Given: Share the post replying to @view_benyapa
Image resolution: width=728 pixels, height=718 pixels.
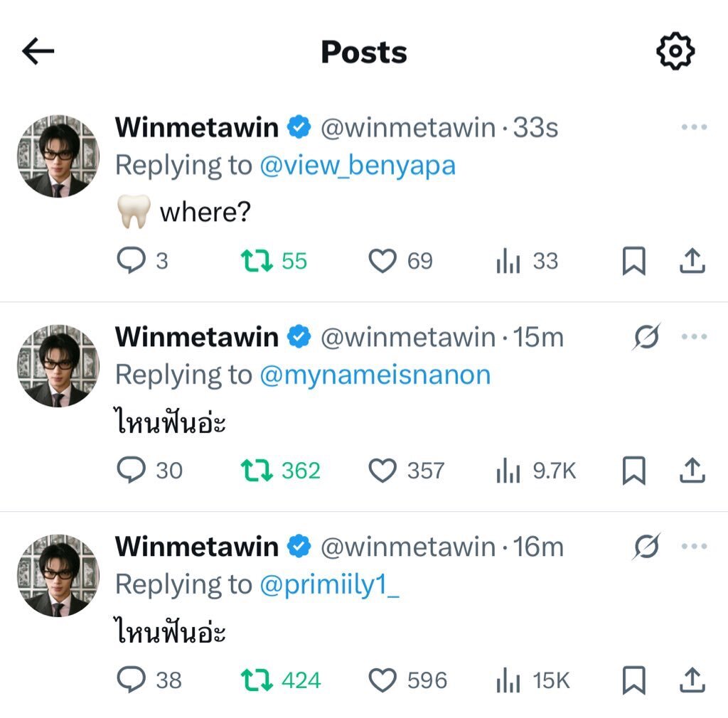Looking at the screenshot, I should 692,262.
